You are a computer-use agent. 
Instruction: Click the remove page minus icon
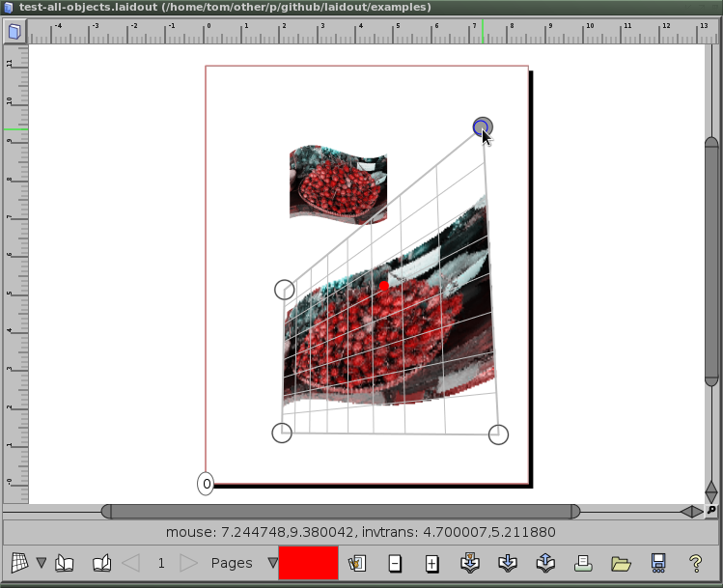coord(395,563)
